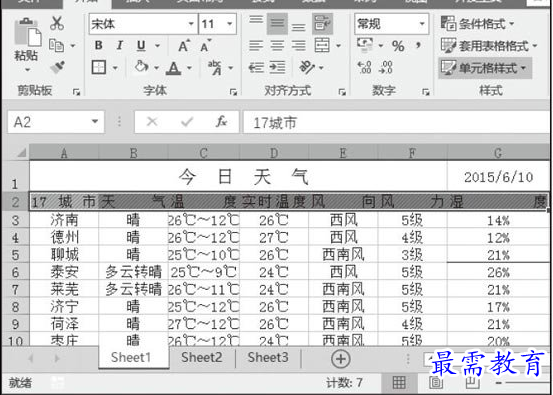Screen dimensions: 553x395
Task: Decrease indent
Action: click(256, 67)
